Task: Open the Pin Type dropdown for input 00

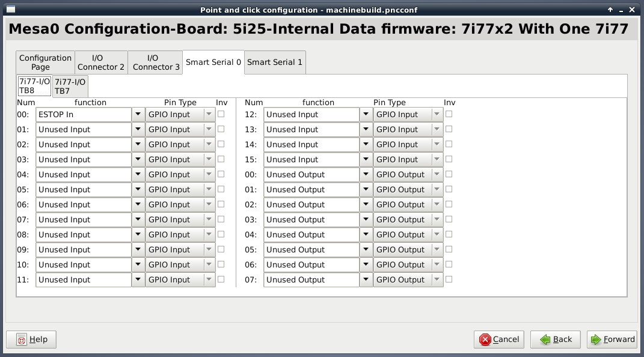Action: (181, 114)
